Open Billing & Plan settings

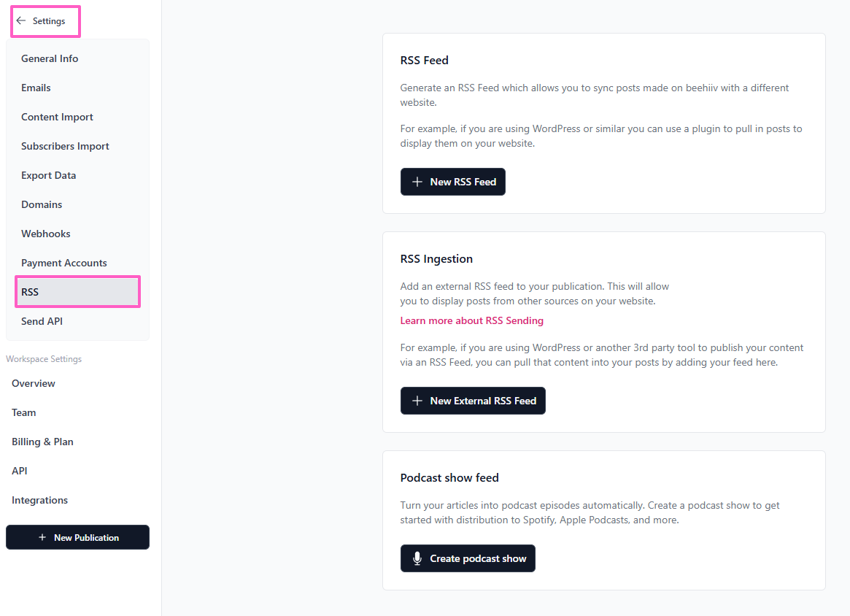coord(42,442)
